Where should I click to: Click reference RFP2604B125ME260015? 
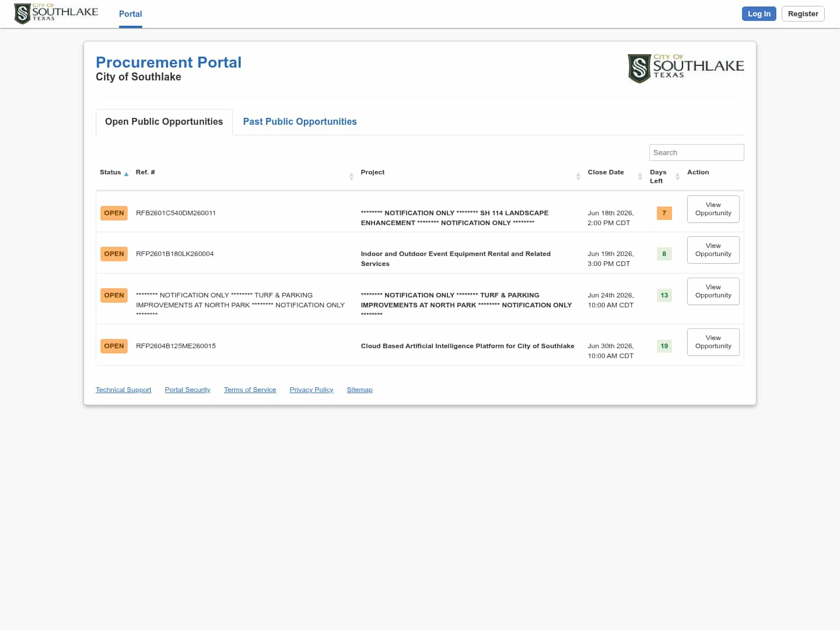pos(176,346)
